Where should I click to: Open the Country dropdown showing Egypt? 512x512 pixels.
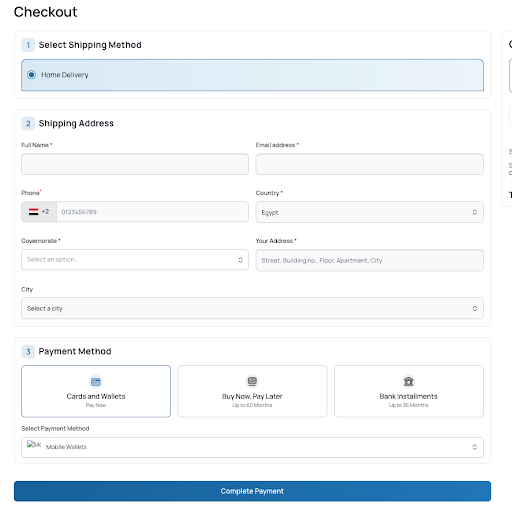[369, 212]
